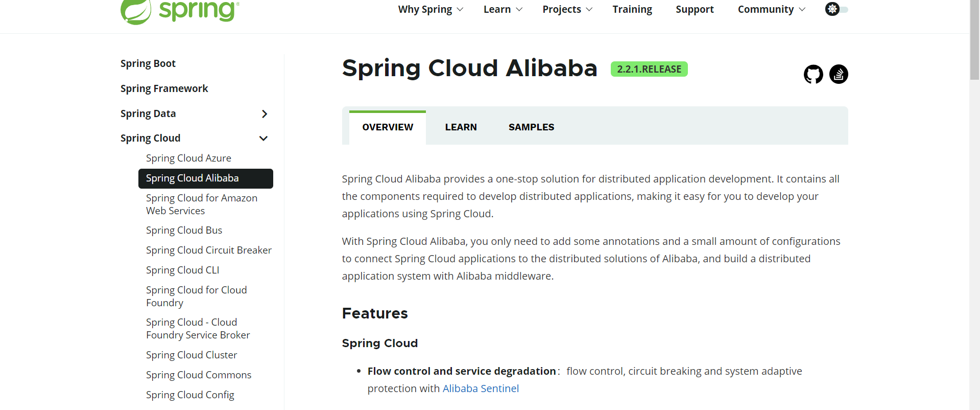Switch to the SAMPLES tab

click(531, 127)
